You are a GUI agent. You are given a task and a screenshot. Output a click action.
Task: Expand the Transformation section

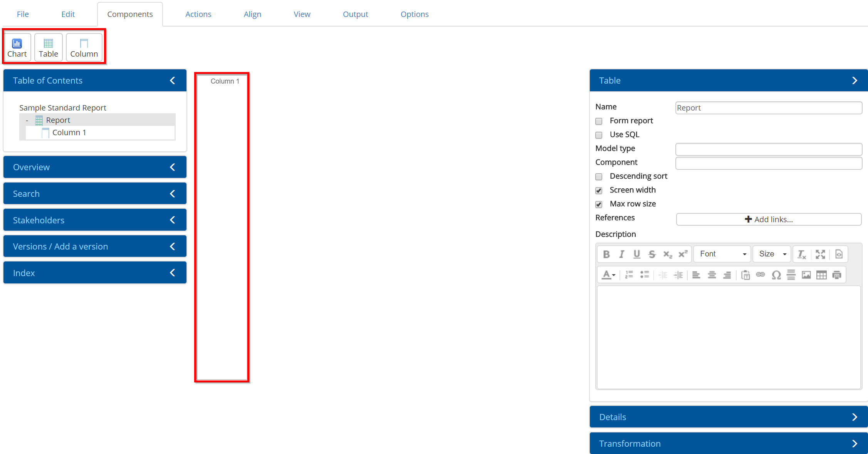click(x=728, y=444)
